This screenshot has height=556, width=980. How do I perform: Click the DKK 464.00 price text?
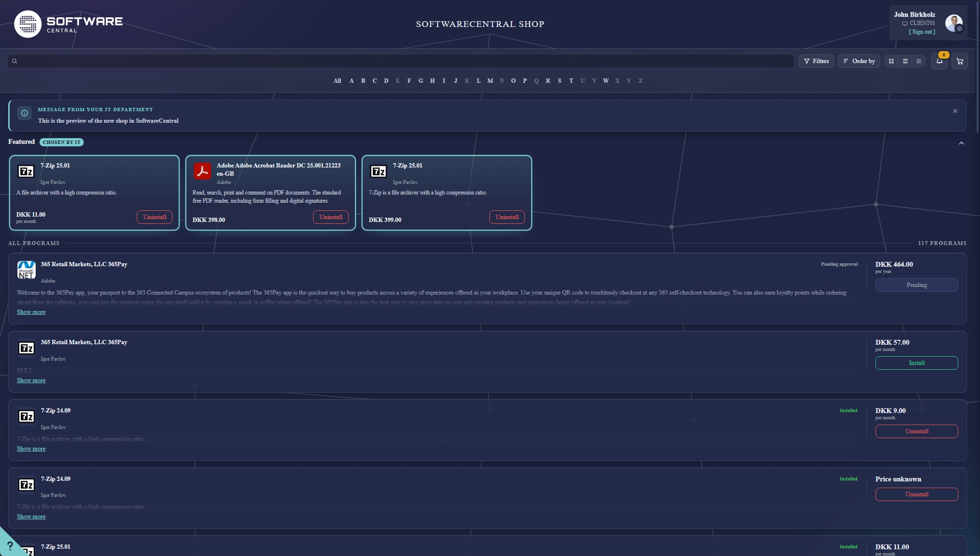tap(894, 264)
